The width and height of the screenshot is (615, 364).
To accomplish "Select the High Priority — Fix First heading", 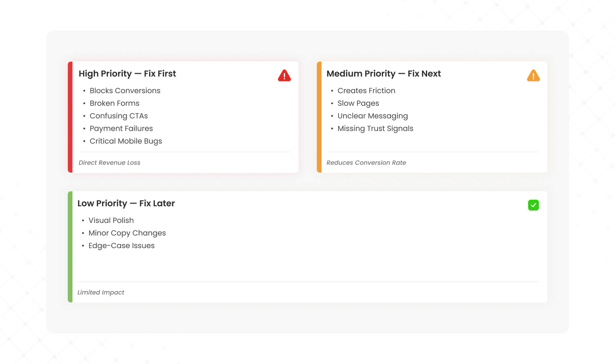I will pyautogui.click(x=127, y=74).
